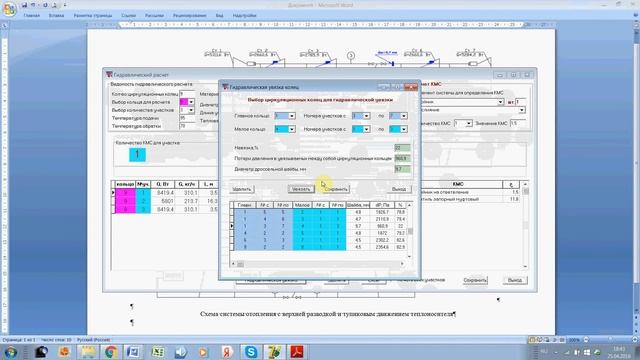This screenshot has width=640, height=360.
Task: Click Выход in the Гидравлический расчет window
Action: tap(515, 280)
